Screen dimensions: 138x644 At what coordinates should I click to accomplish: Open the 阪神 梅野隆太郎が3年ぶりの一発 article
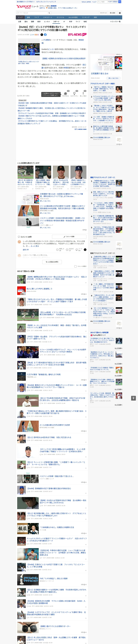click(57, 278)
